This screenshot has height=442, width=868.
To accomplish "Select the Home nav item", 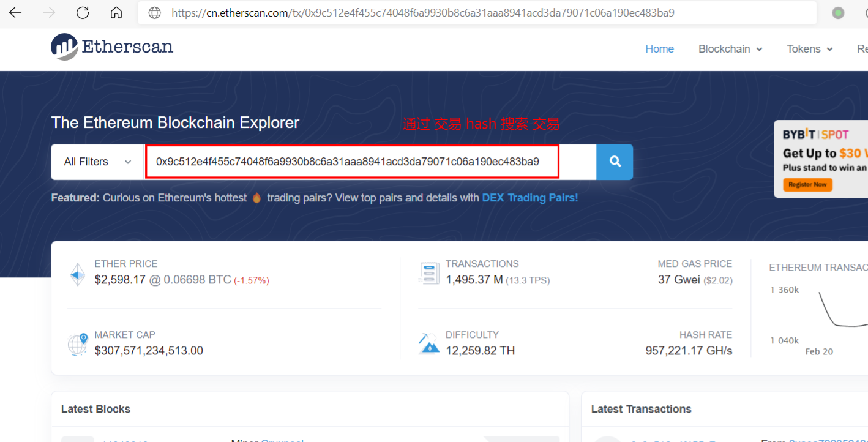I will [659, 49].
